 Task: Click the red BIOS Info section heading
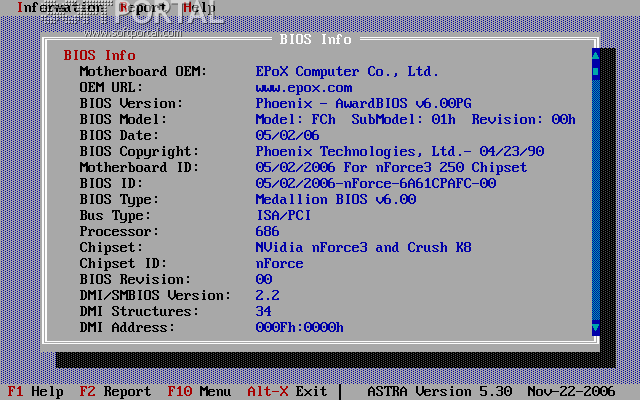[100, 55]
